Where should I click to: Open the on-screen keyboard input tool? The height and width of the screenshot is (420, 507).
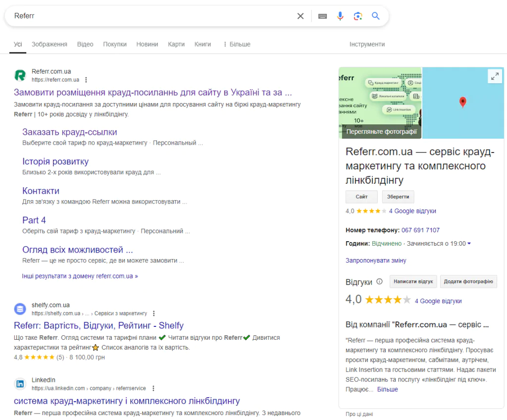[322, 16]
